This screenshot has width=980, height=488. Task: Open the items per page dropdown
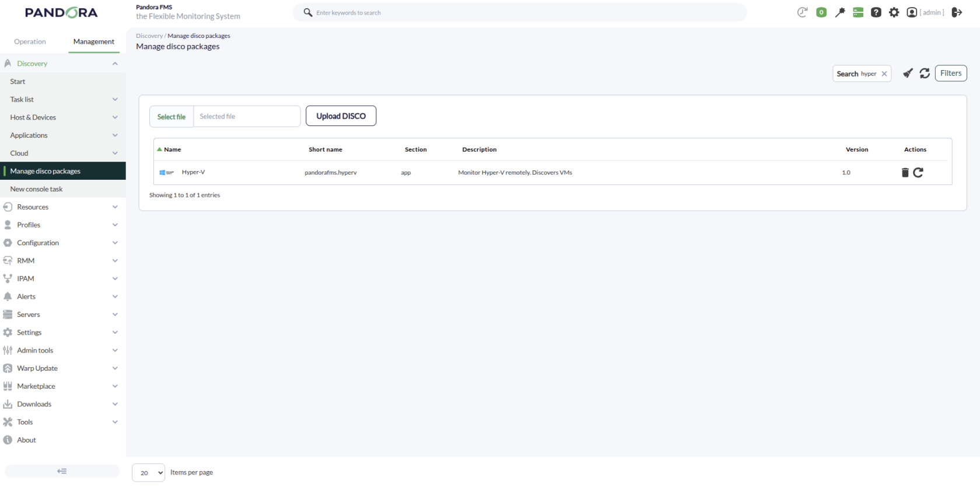pyautogui.click(x=149, y=473)
